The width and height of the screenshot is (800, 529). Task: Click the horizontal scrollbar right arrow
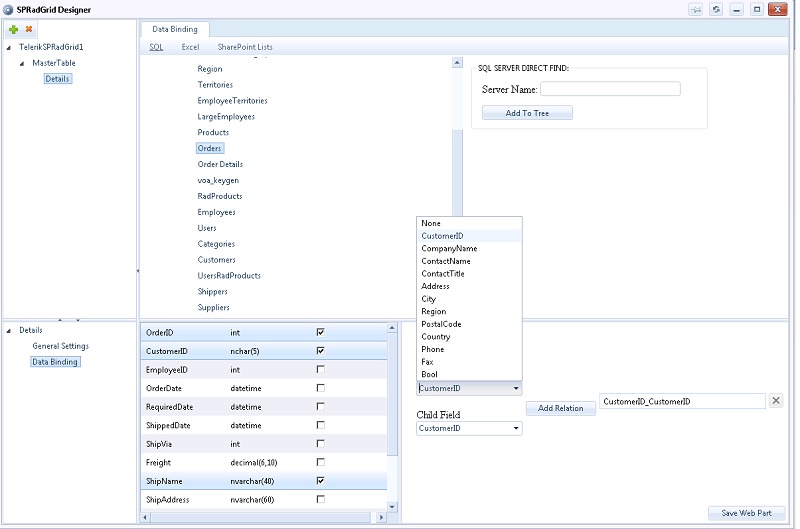(381, 517)
